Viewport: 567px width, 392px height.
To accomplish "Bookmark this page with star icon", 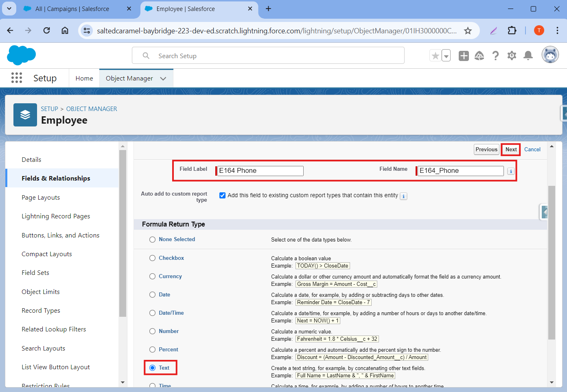I will [468, 30].
